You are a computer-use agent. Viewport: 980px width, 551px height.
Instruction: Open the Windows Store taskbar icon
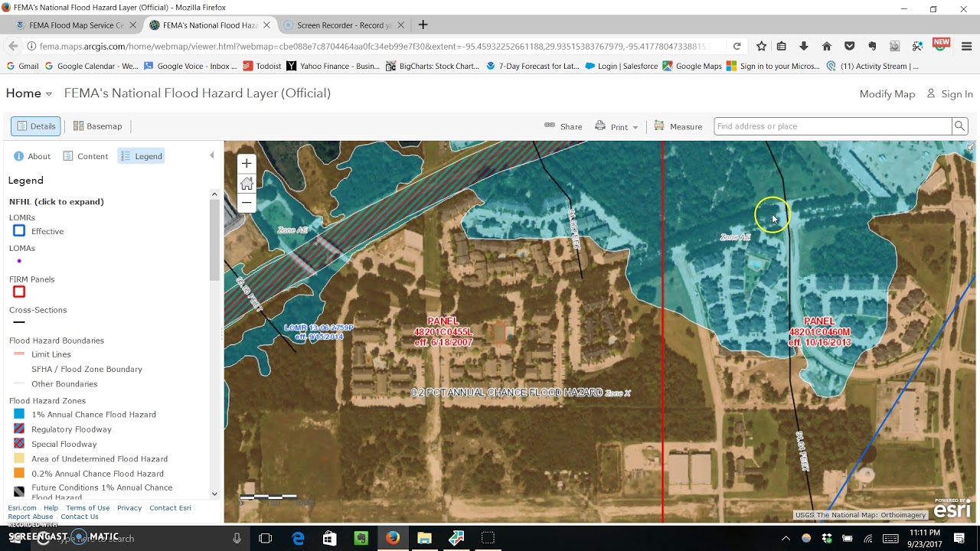point(330,538)
